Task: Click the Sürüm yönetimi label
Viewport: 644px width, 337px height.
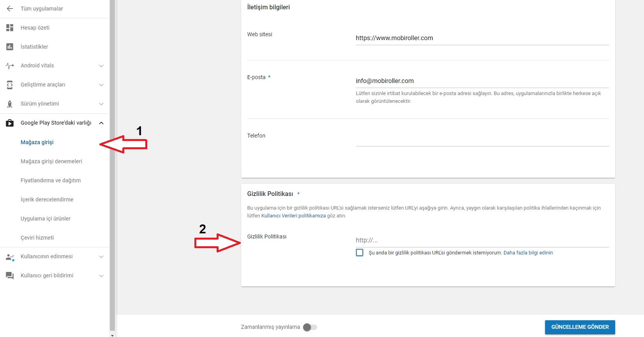Action: (40, 104)
